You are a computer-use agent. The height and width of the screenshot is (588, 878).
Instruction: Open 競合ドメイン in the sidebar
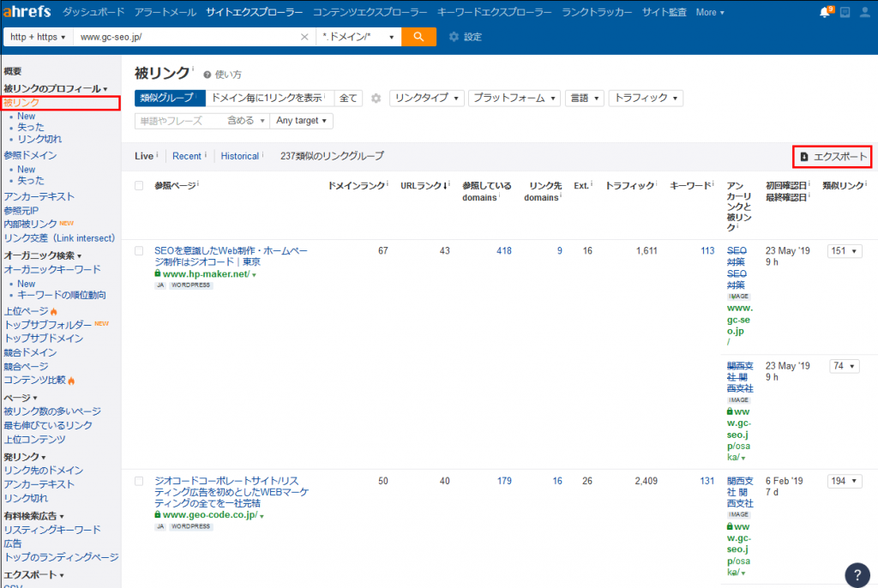(30, 352)
